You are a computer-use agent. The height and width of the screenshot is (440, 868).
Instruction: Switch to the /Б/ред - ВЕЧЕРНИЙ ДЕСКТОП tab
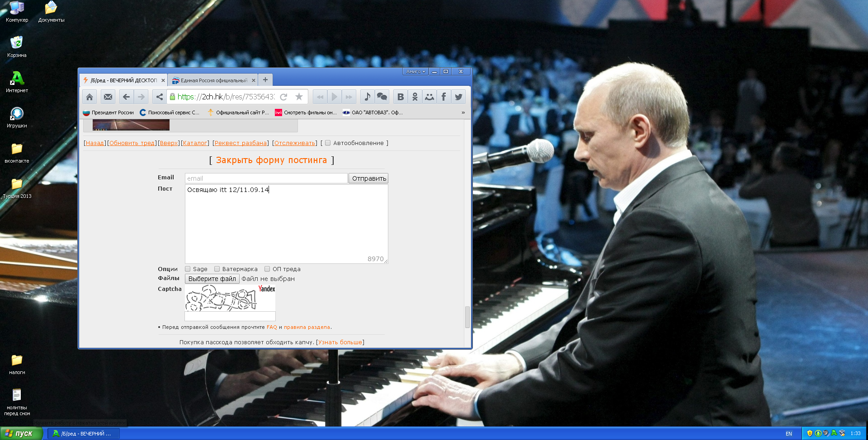124,80
